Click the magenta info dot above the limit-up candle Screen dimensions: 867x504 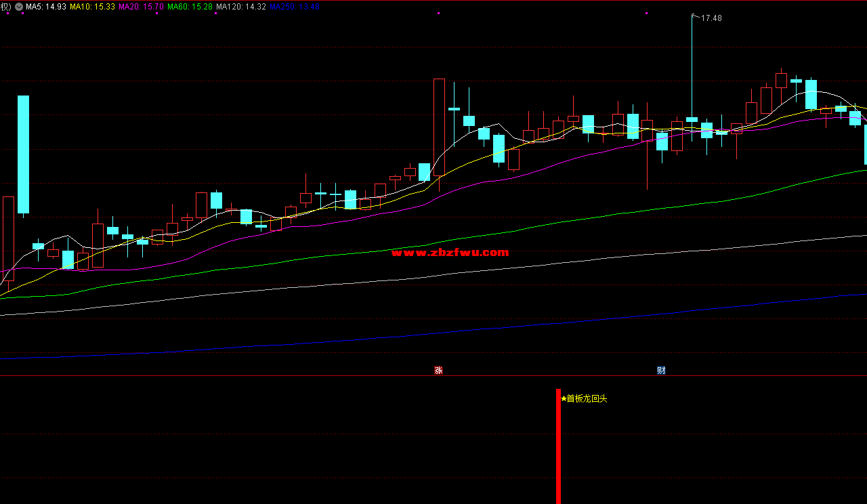coord(438,13)
